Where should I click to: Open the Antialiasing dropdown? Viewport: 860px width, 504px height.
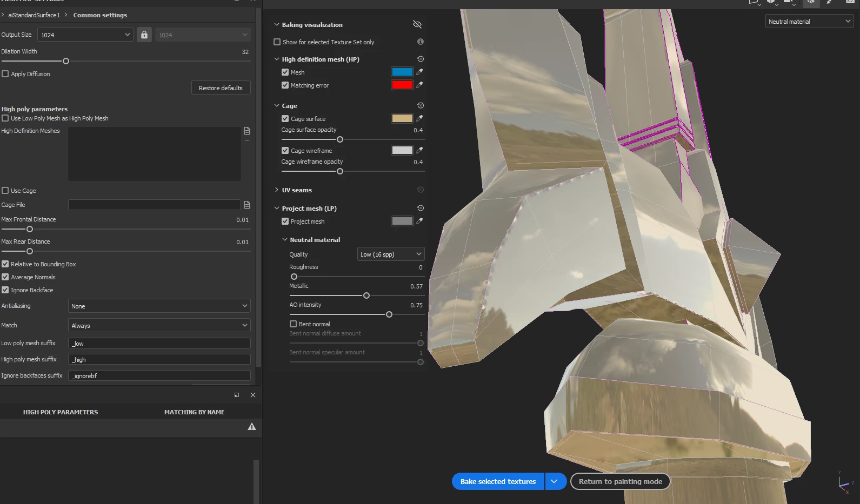tap(159, 306)
